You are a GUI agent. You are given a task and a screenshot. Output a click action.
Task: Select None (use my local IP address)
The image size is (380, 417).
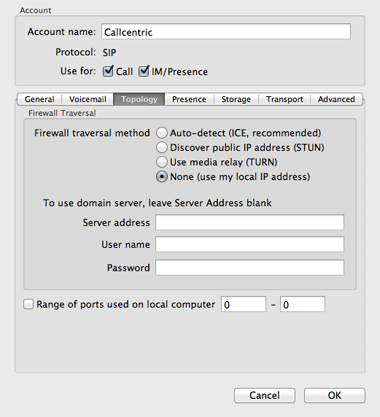162,177
